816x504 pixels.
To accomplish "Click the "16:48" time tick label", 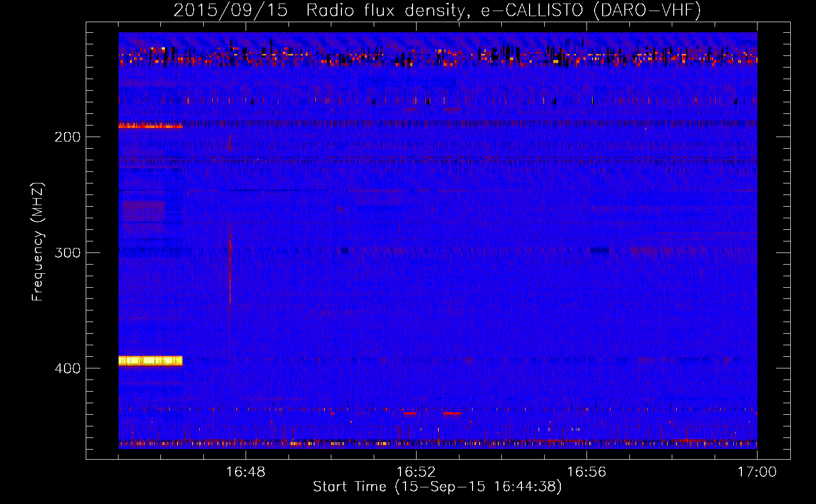I will point(246,472).
